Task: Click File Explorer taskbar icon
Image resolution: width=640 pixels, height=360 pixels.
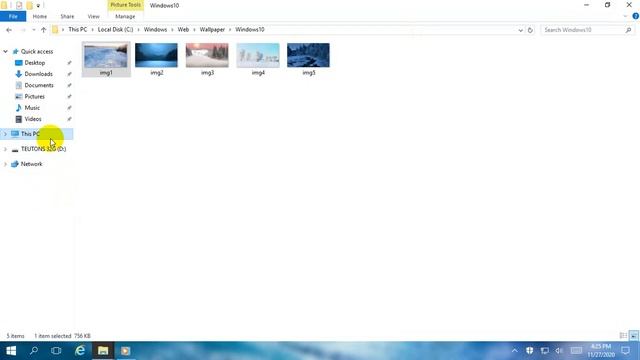Action: [103, 351]
